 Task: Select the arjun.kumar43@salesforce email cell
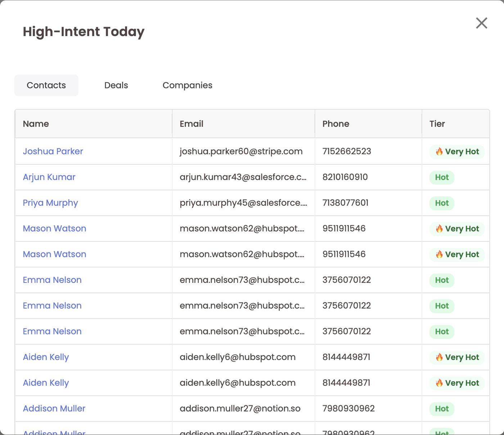click(243, 177)
